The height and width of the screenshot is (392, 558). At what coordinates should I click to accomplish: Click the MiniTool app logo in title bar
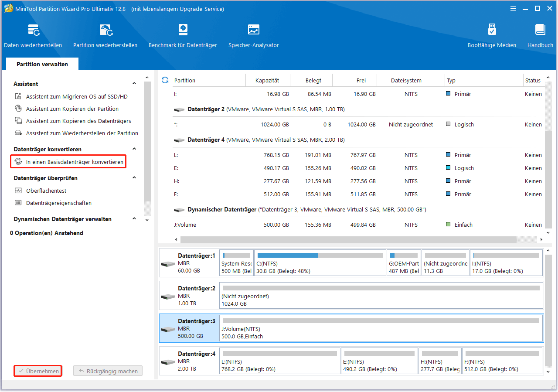coord(8,8)
